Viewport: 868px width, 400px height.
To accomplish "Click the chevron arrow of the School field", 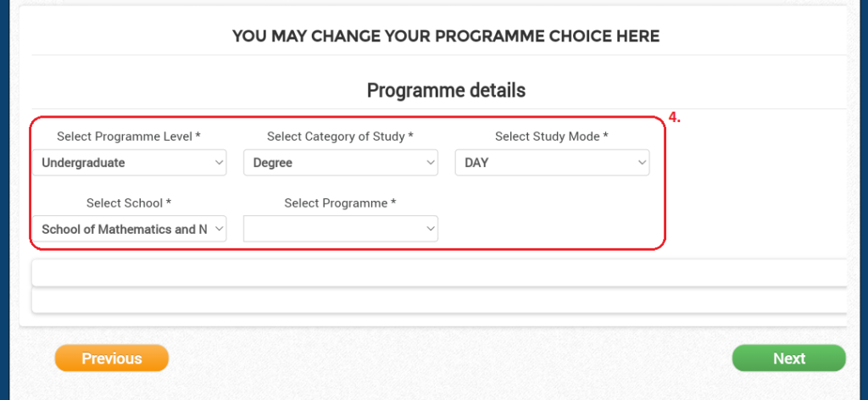I will [219, 229].
